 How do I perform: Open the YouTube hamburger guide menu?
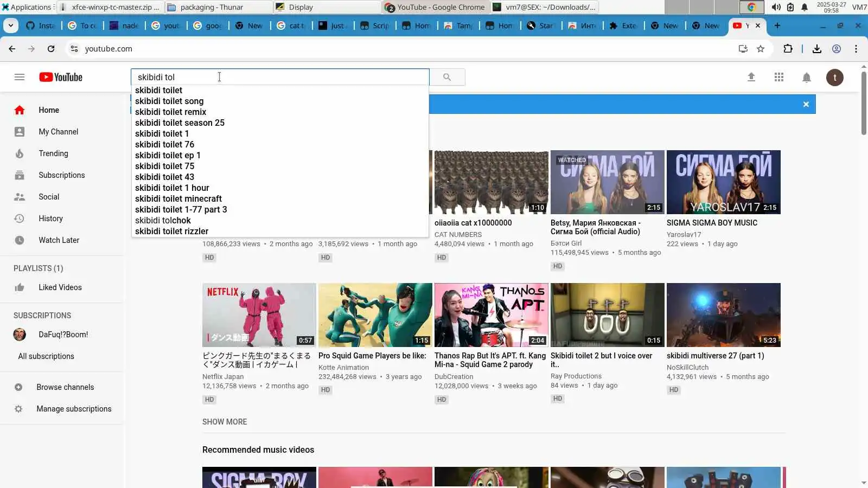[x=20, y=77]
